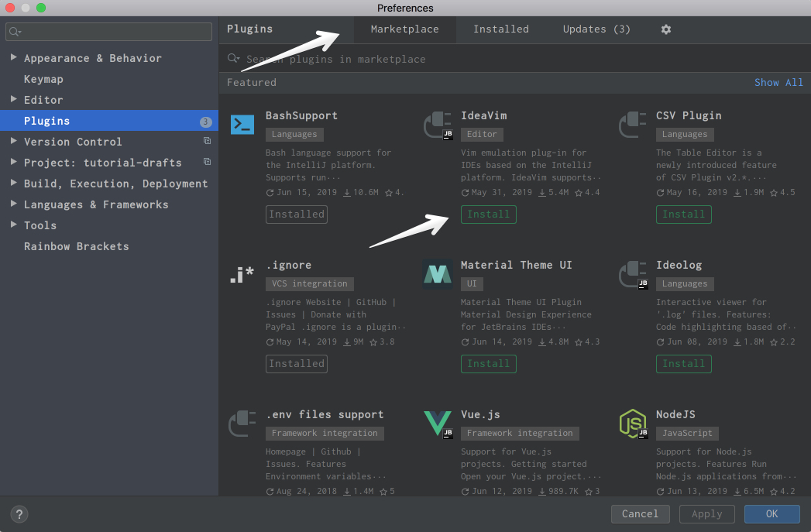Click the Apply button
811x532 pixels.
[x=707, y=514]
